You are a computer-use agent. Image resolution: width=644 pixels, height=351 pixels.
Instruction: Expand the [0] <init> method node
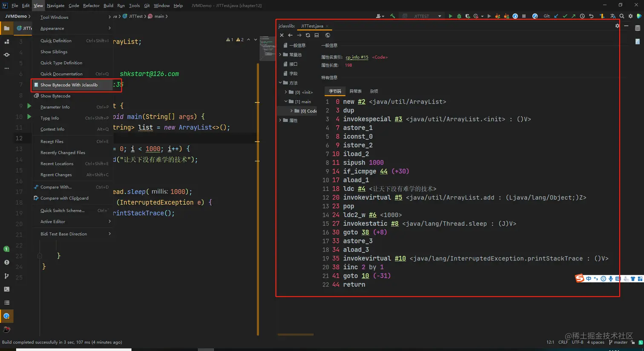(x=286, y=92)
